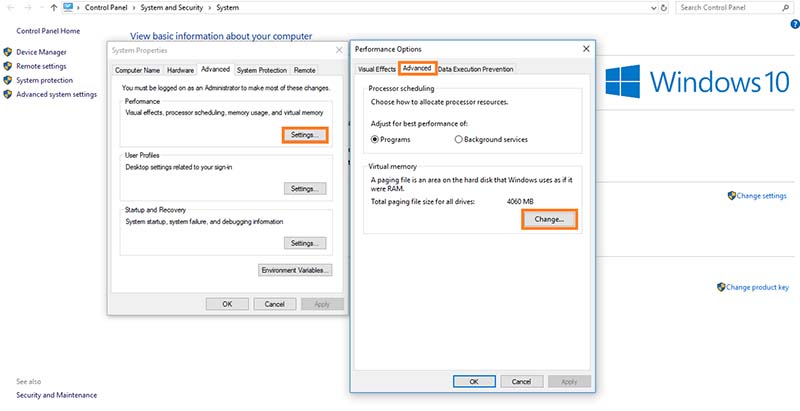
Task: Open the blue help question mark icon
Action: pyautogui.click(x=795, y=24)
